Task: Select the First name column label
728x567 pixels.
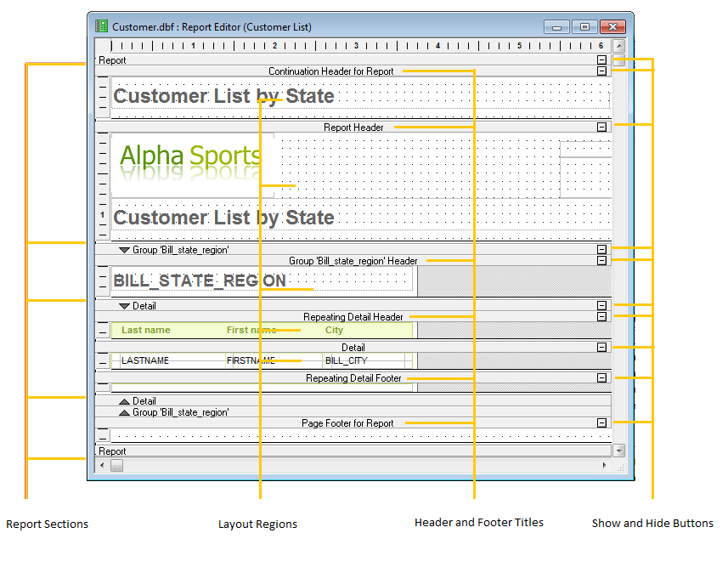Action: (x=251, y=330)
